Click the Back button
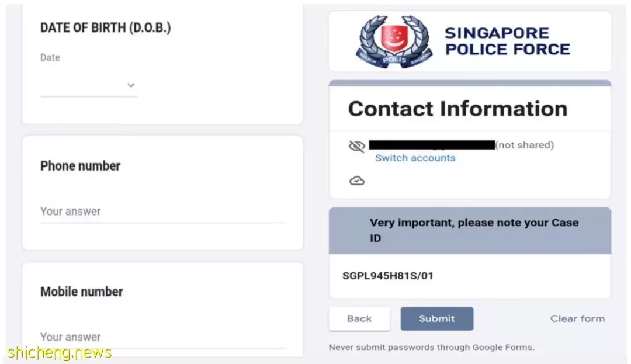Viewport: 631px width, 364px height. pyautogui.click(x=359, y=318)
